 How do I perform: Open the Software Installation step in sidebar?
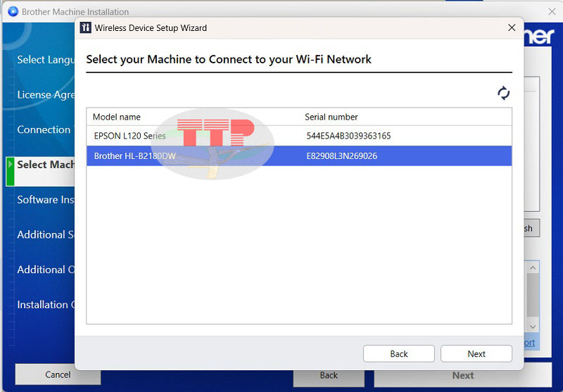[46, 200]
